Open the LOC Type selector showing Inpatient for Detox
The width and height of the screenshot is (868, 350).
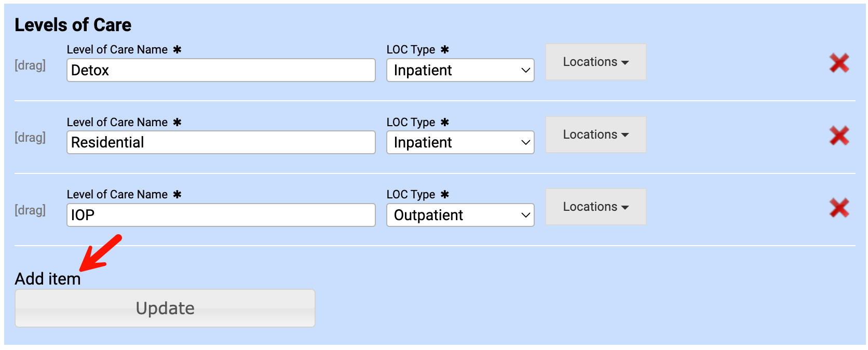[x=460, y=70]
